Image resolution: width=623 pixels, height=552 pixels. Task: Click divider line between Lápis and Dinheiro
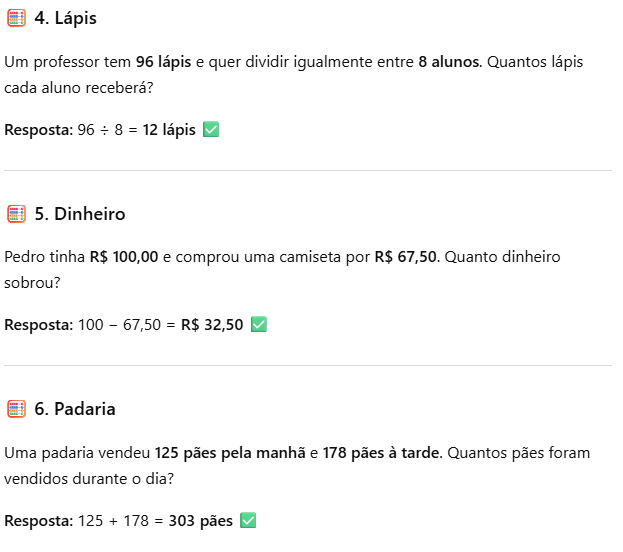(x=308, y=170)
